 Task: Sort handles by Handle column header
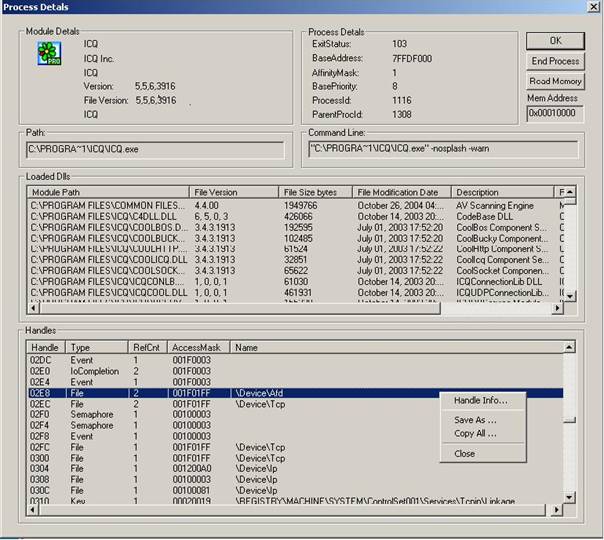[45, 347]
